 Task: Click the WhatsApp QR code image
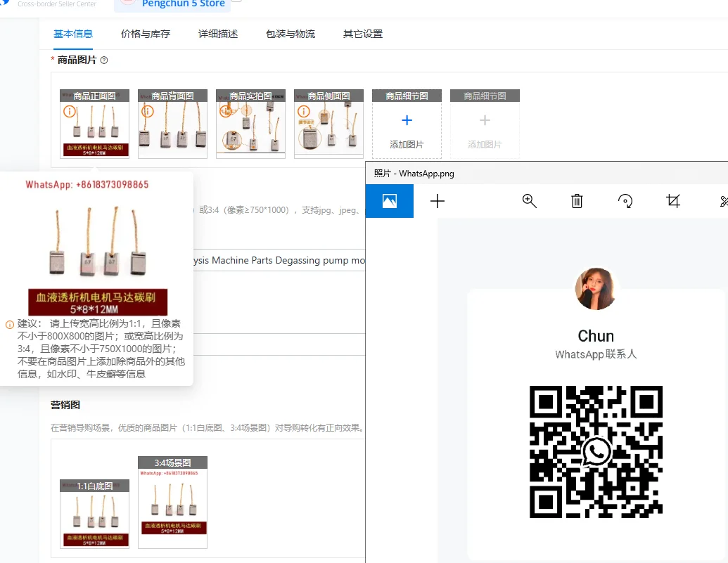(x=596, y=452)
